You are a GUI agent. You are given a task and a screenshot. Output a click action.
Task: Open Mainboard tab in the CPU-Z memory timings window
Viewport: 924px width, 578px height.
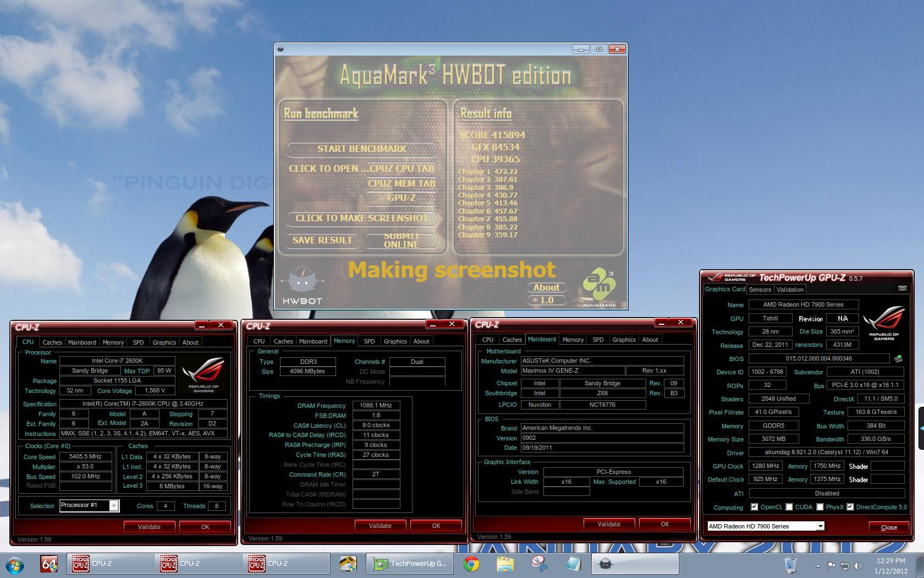point(313,341)
